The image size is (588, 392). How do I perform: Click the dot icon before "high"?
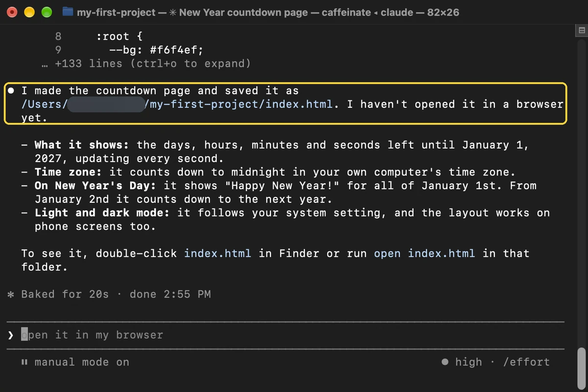(445, 362)
